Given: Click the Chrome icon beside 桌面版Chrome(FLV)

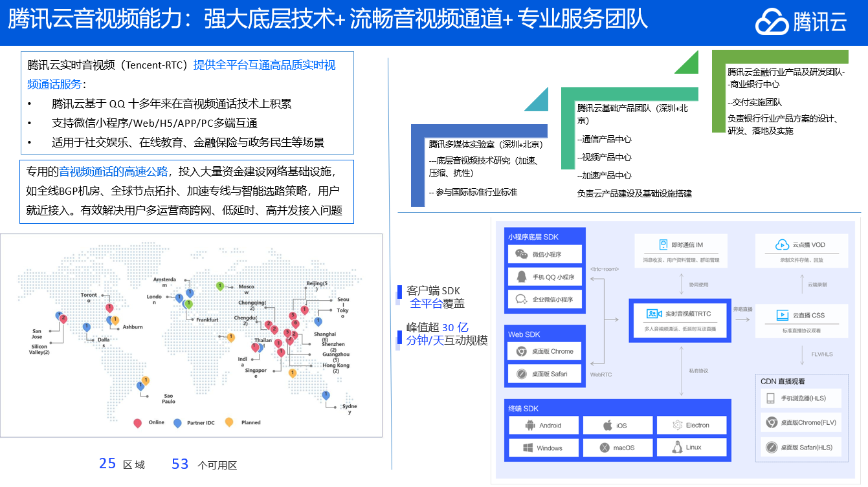Looking at the screenshot, I should (x=772, y=422).
